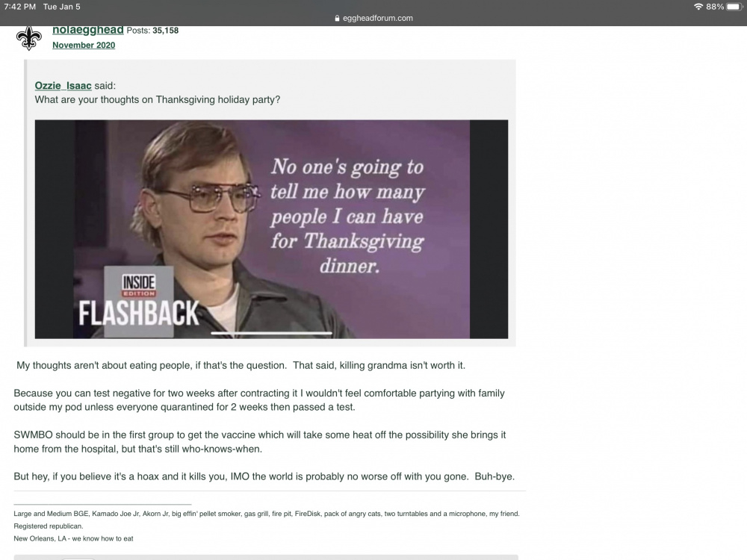This screenshot has width=747, height=560.
Task: Click the Inside Edition logo in image
Action: click(139, 284)
